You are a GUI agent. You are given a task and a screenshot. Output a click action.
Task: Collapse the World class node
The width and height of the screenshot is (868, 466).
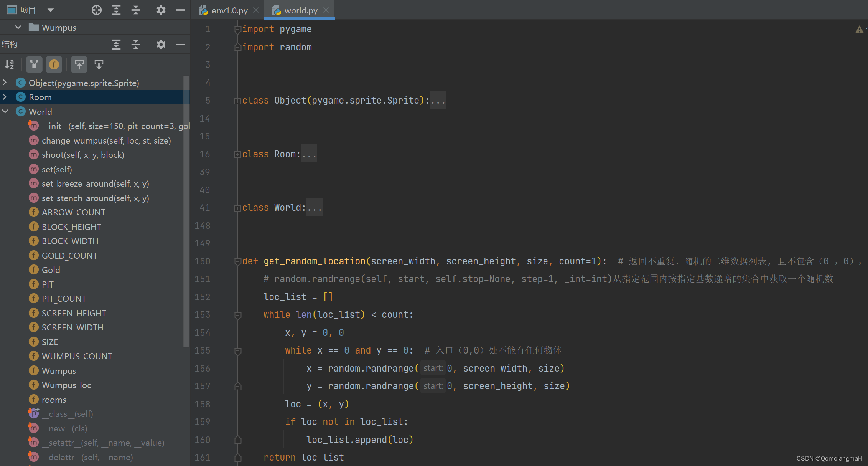(5, 112)
